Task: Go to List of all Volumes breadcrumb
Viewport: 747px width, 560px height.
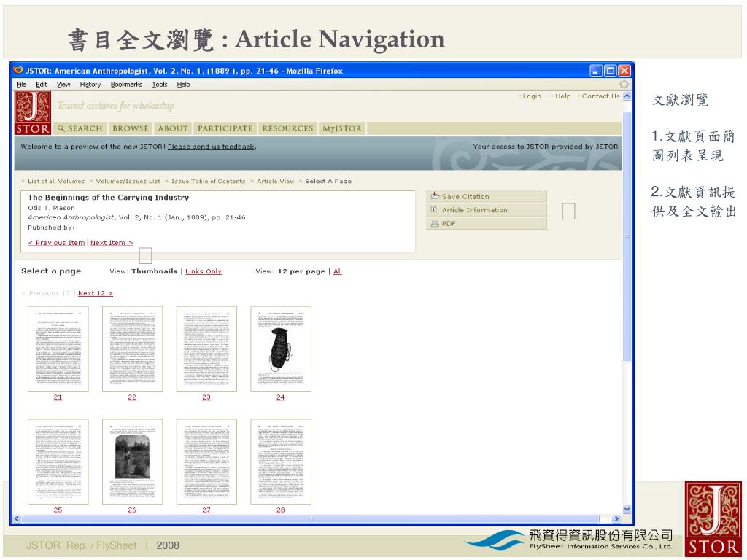Action: pyautogui.click(x=56, y=182)
